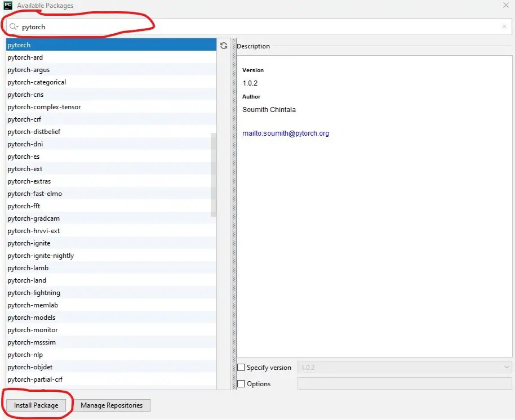The image size is (515, 420).
Task: Open Manage Repositories
Action: click(x=112, y=405)
